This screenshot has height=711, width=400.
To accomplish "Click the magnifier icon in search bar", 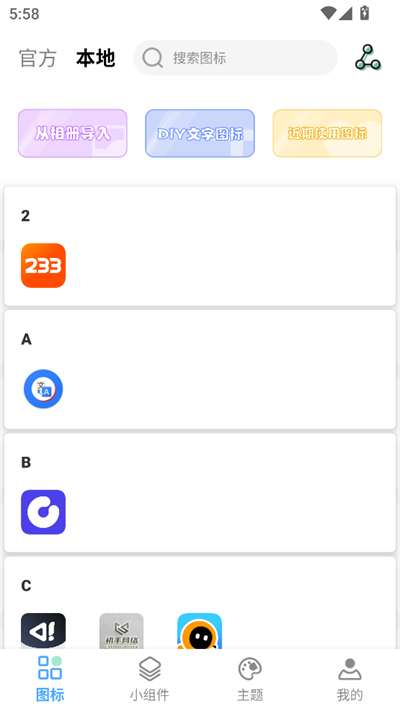I will (x=152, y=58).
